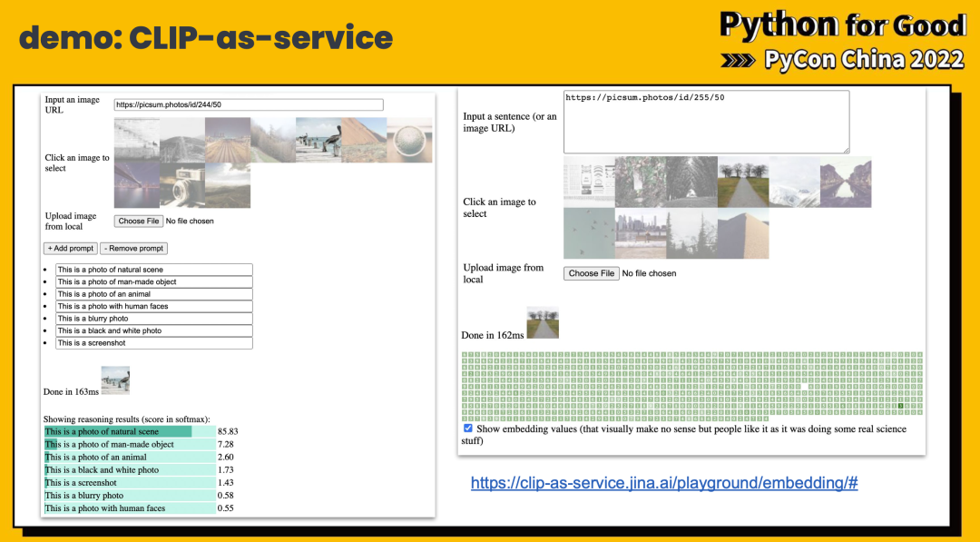
Task: Select the railway tracks thumbnail
Action: click(228, 140)
